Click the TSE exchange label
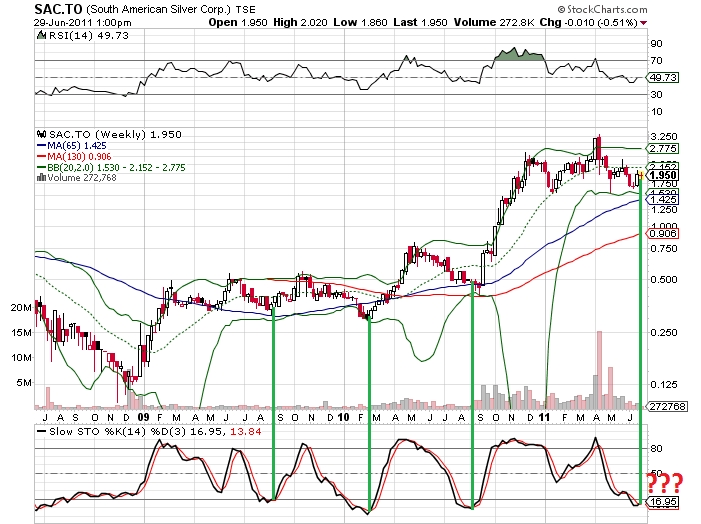The width and height of the screenshot is (701, 524). tap(245, 9)
